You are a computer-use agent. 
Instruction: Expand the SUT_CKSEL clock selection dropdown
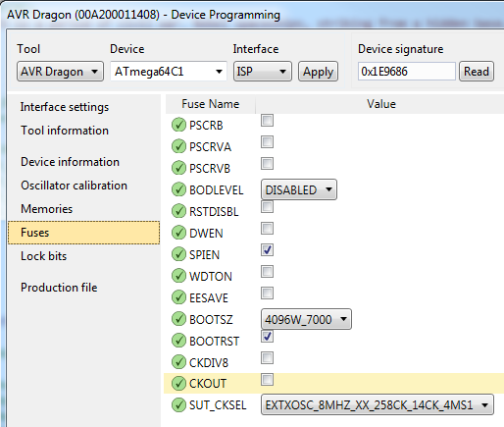point(378,404)
